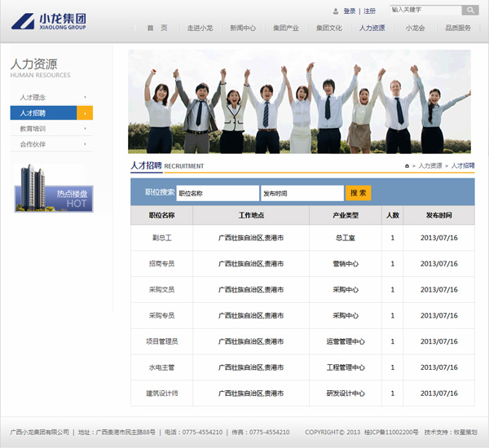The image size is (489, 448).
Task: Open the 建筑设计师 job listing
Action: tap(162, 393)
